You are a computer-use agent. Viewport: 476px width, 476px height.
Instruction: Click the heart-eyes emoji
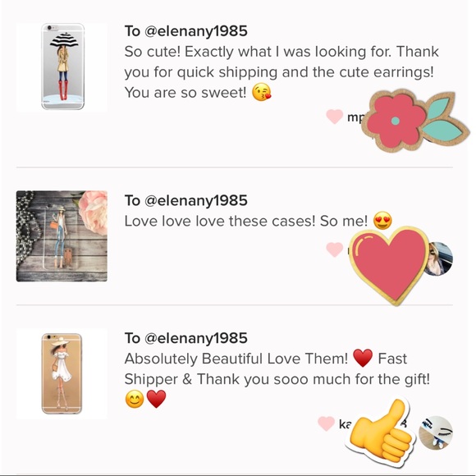(x=382, y=221)
